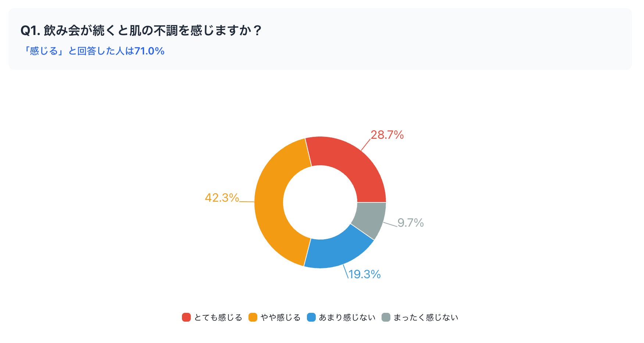Click the 9.7% data label
Screen dimensions: 644x343
[411, 223]
